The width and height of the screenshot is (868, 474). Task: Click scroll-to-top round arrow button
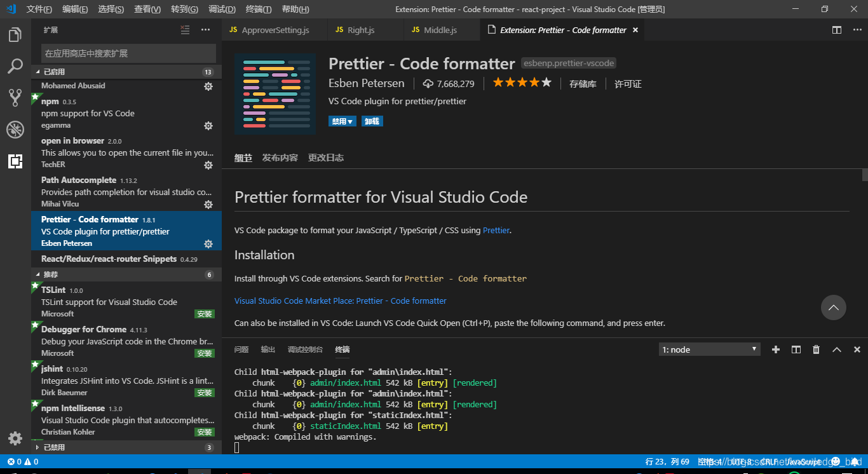[x=833, y=308]
